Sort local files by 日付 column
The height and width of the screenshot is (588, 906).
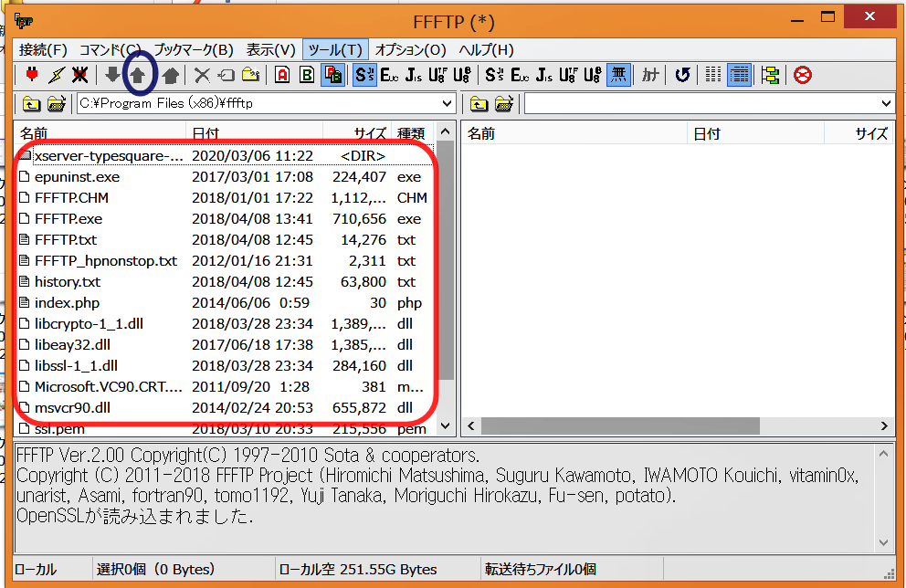(255, 133)
